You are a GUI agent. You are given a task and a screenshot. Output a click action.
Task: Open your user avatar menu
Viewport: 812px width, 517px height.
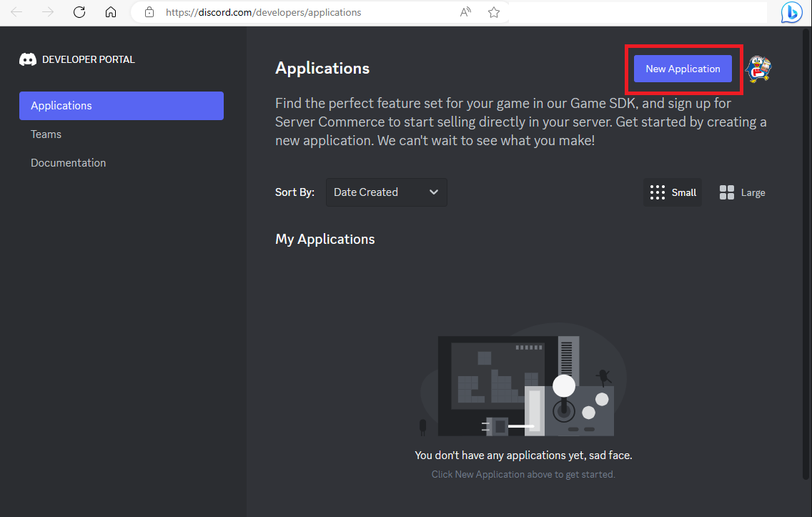click(x=758, y=69)
